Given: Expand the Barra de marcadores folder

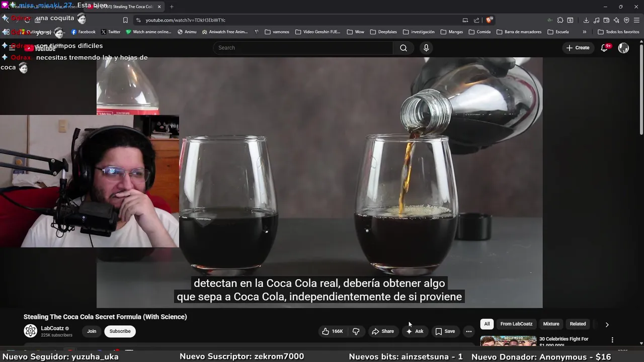Looking at the screenshot, I should point(519,32).
